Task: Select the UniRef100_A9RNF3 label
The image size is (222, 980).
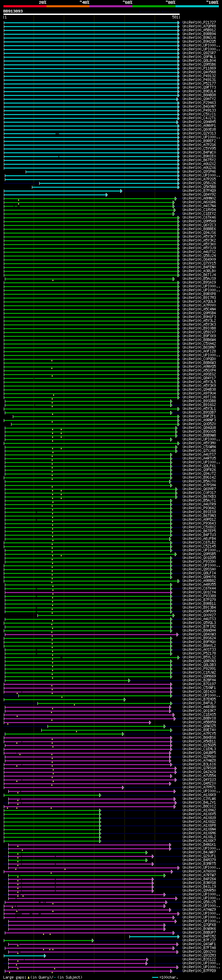Action: pyautogui.click(x=199, y=420)
